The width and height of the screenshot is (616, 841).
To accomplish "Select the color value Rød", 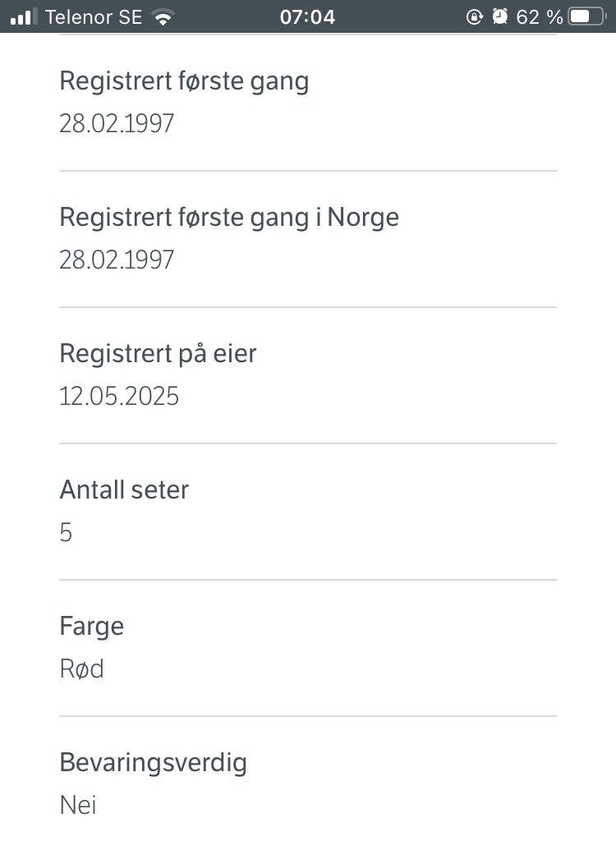I will 81,669.
